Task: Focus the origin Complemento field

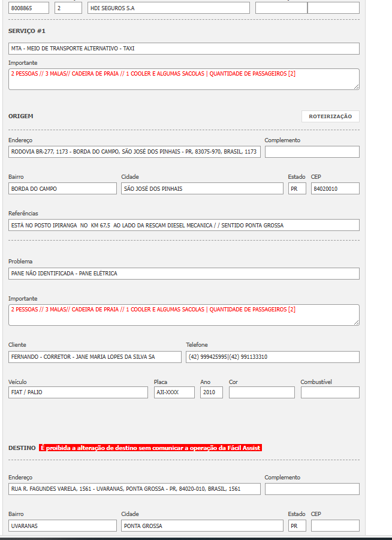Action: [x=312, y=152]
